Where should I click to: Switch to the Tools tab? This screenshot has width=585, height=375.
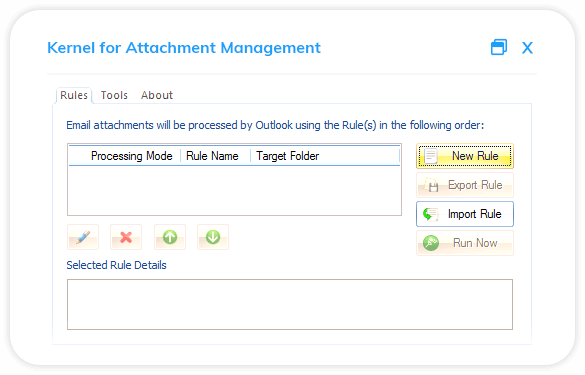(x=114, y=95)
